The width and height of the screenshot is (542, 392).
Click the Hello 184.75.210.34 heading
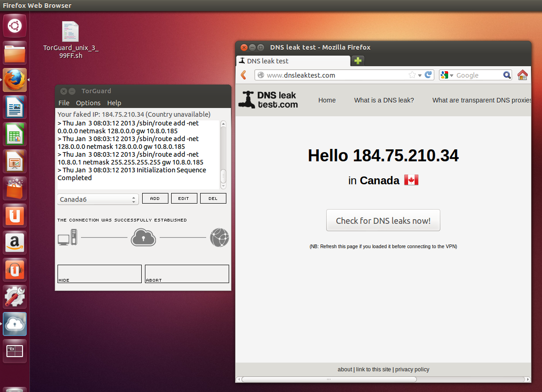383,155
